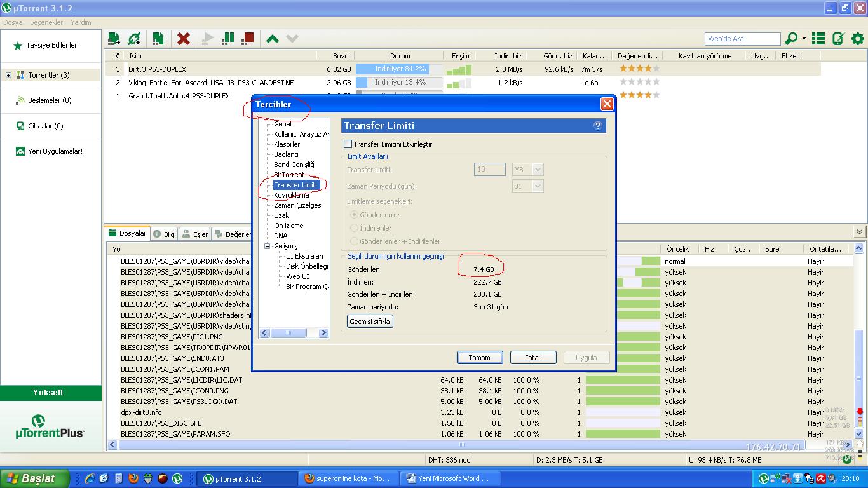Click the green network status icon in status bar
Viewport: 868px width, 488px height.
click(x=847, y=459)
